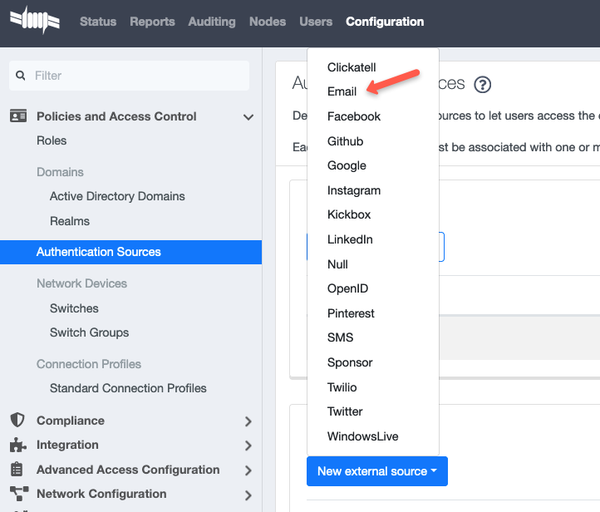600x512 pixels.
Task: Type in the Filter search field
Action: [135, 75]
